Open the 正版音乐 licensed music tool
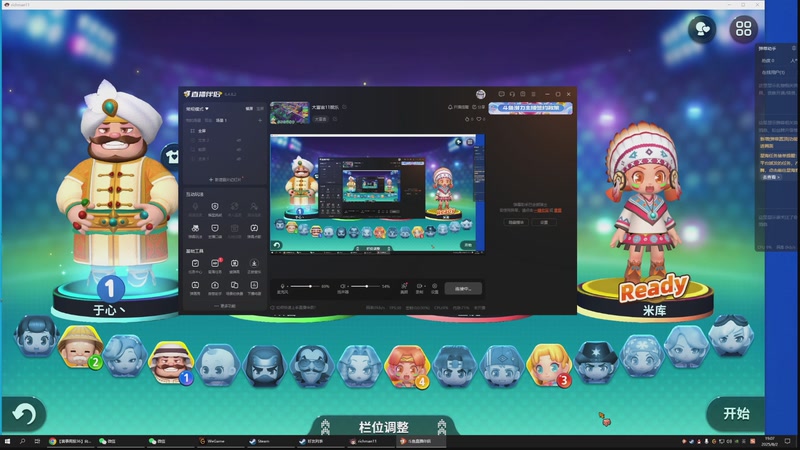 254,266
